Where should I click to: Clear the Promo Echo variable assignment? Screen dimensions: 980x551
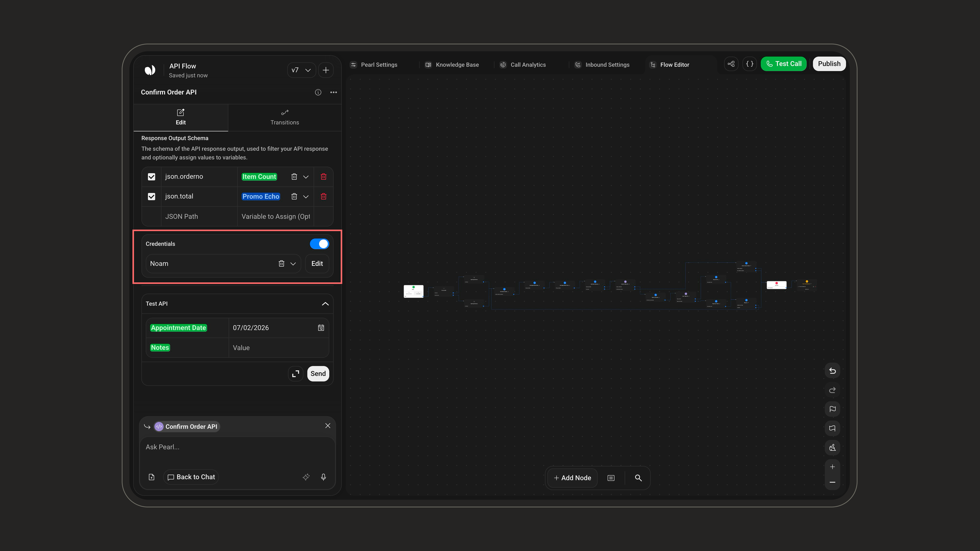(294, 197)
